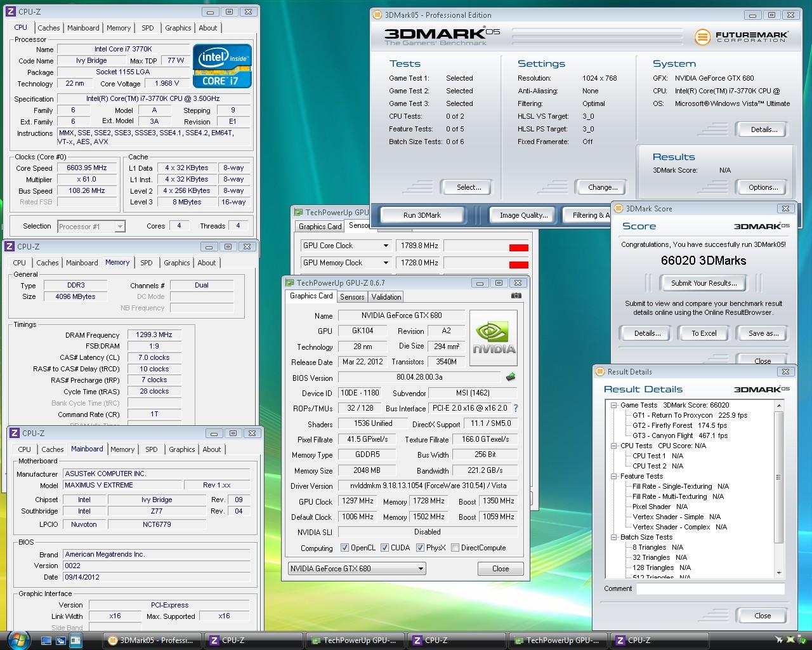This screenshot has height=650, width=812.
Task: Click the Run 3DMark button
Action: pos(422,215)
